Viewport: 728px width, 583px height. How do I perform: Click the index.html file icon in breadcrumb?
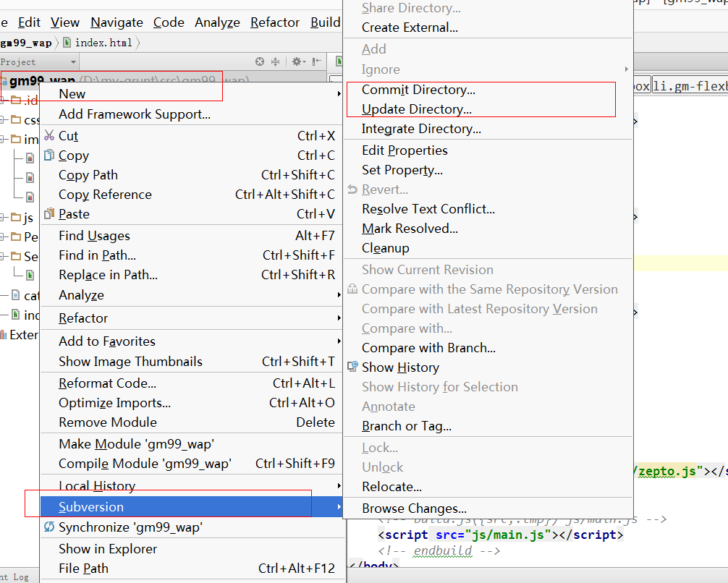(x=67, y=43)
